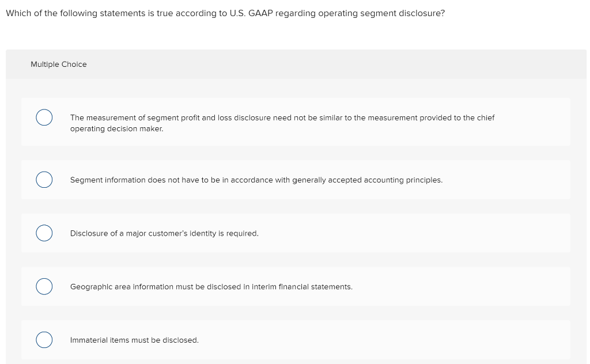Screen dimensions: 590x364
Task: Select the radio button for geographic area interim statements
Action: point(44,286)
